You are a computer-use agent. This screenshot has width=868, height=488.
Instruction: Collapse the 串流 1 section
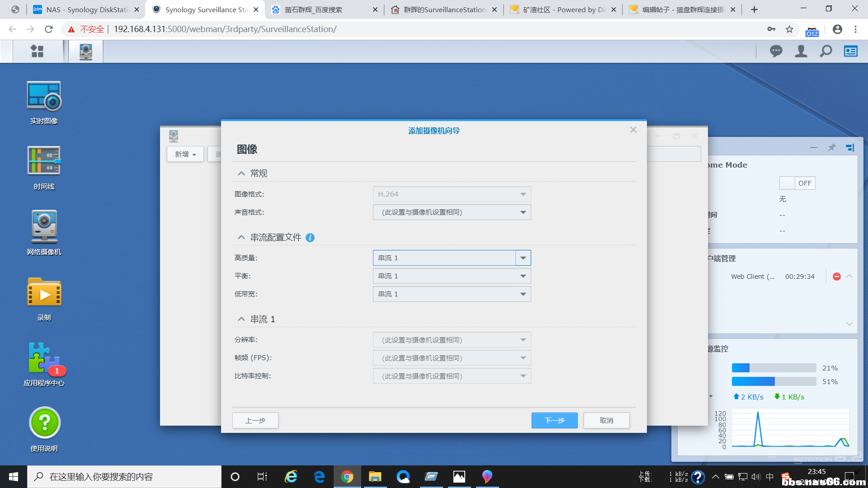point(241,319)
